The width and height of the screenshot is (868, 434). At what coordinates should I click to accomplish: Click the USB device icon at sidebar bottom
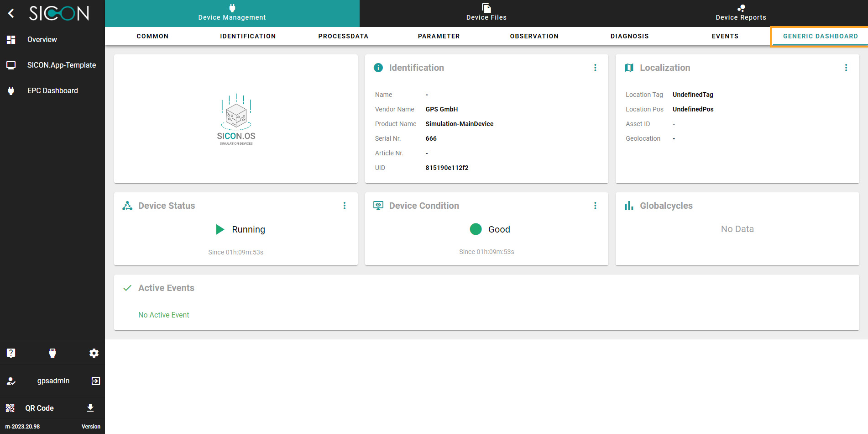tap(52, 353)
